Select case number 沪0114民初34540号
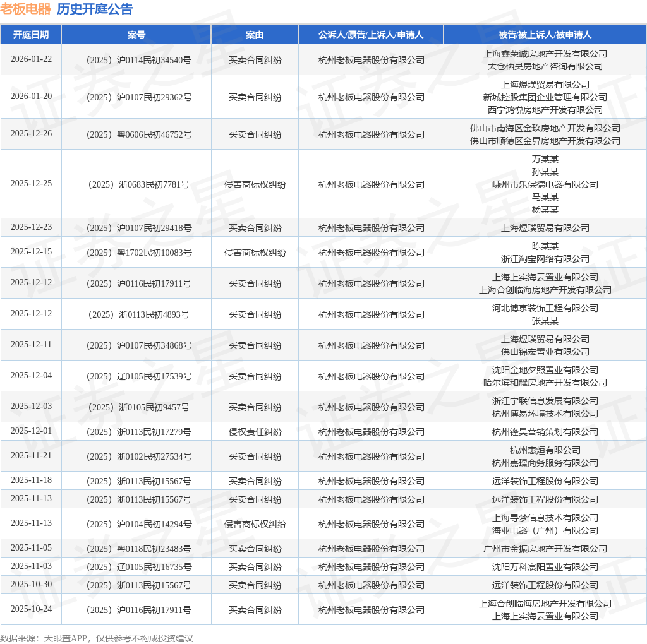This screenshot has width=647, height=644. click(x=138, y=60)
